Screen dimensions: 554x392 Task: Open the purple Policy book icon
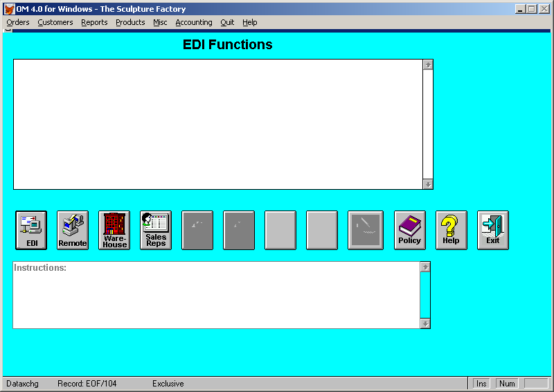pos(410,231)
